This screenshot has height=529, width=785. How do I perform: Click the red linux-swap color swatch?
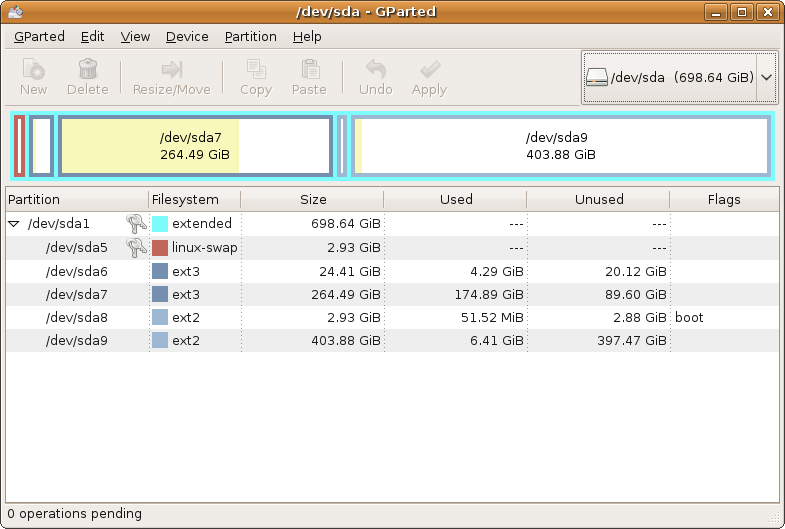160,248
